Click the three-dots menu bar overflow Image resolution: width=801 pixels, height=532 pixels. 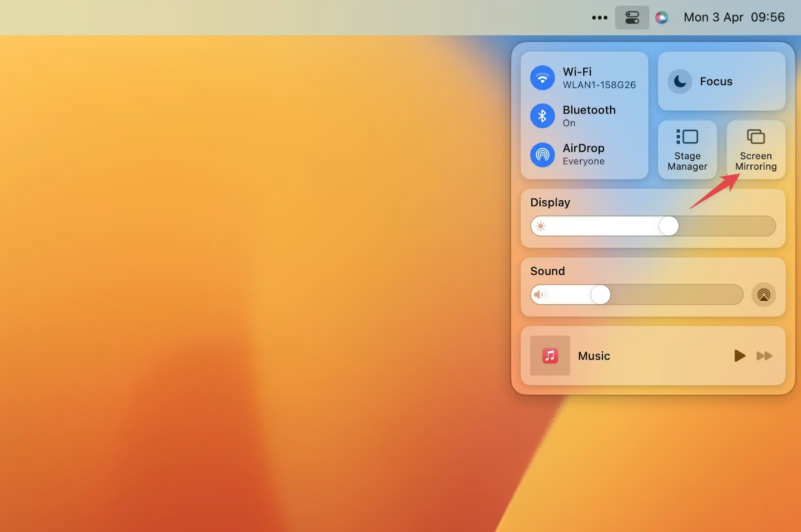600,18
